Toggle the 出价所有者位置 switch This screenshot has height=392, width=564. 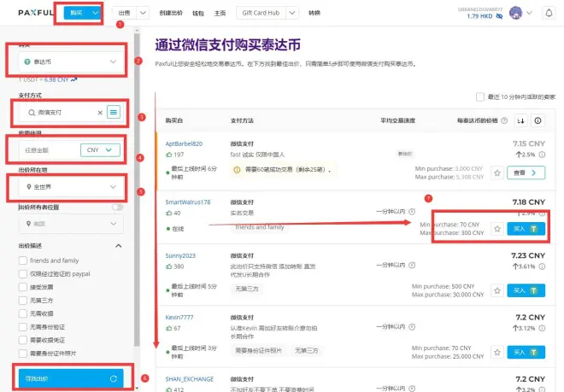[117, 207]
